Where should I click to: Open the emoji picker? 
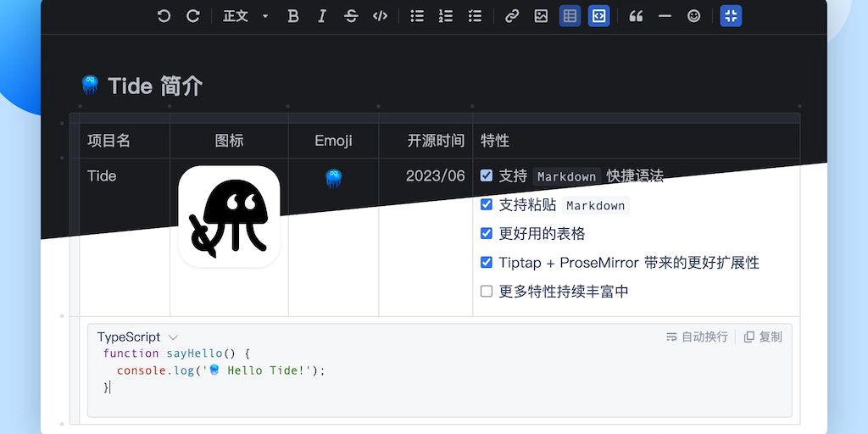tap(693, 16)
